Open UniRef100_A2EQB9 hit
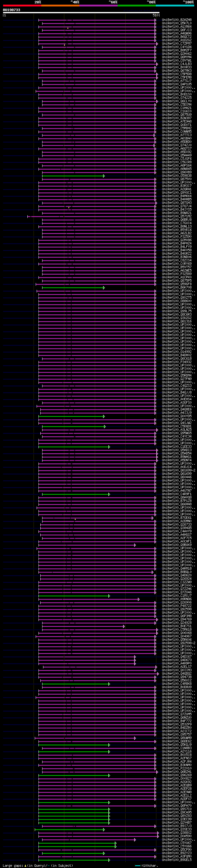Screen dimensions: 197x868 (x=176, y=785)
